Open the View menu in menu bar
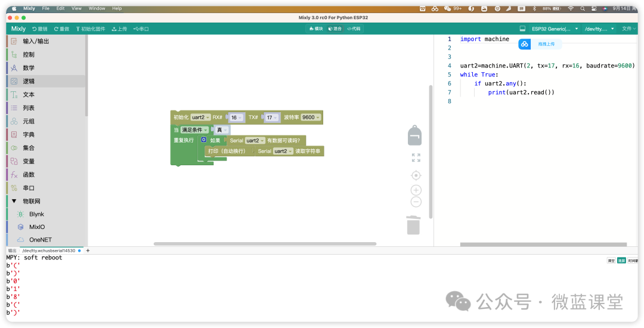 (x=76, y=8)
